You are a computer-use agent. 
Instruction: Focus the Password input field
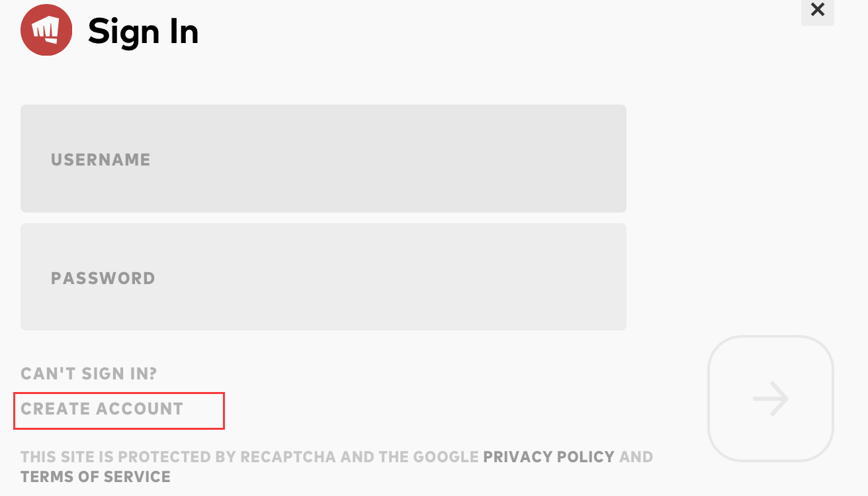[x=323, y=277]
